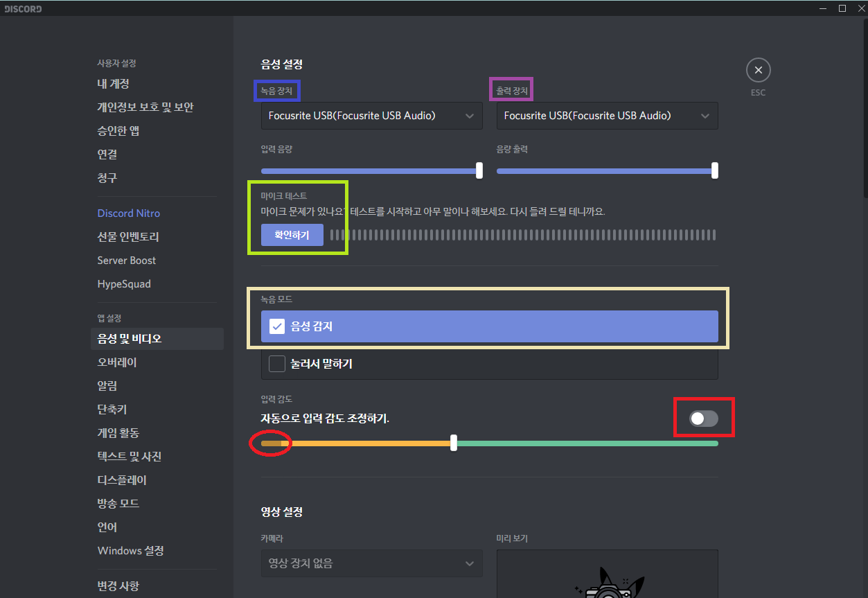The image size is (868, 598).
Task: View the 변경 사항 page
Action: pyautogui.click(x=118, y=586)
